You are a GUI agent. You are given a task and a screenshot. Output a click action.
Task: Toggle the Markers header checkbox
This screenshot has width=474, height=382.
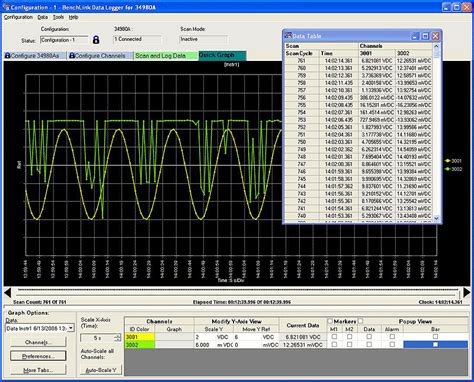[330, 321]
